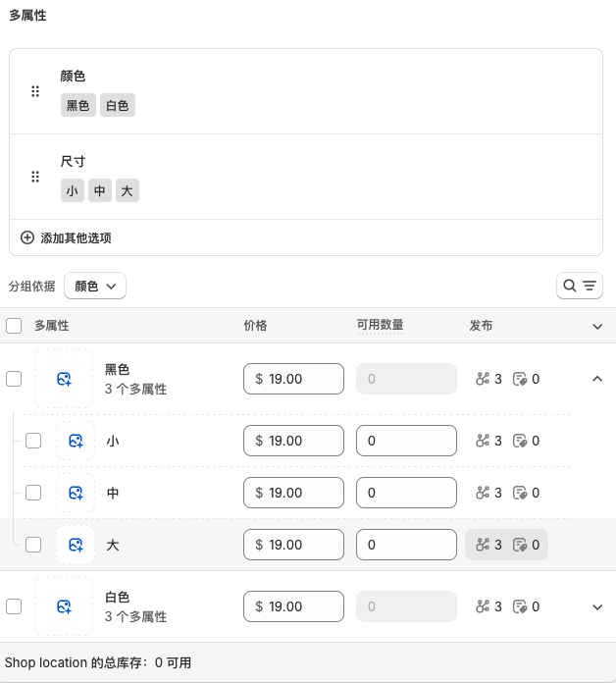
Task: Check the 大 variant checkbox
Action: click(33, 545)
